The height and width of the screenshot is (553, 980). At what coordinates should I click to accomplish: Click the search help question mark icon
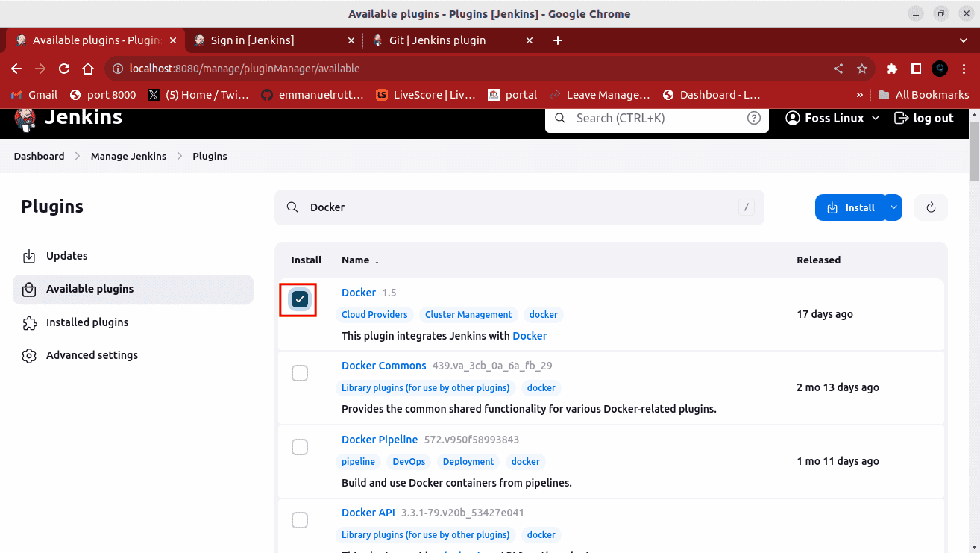pyautogui.click(x=754, y=118)
